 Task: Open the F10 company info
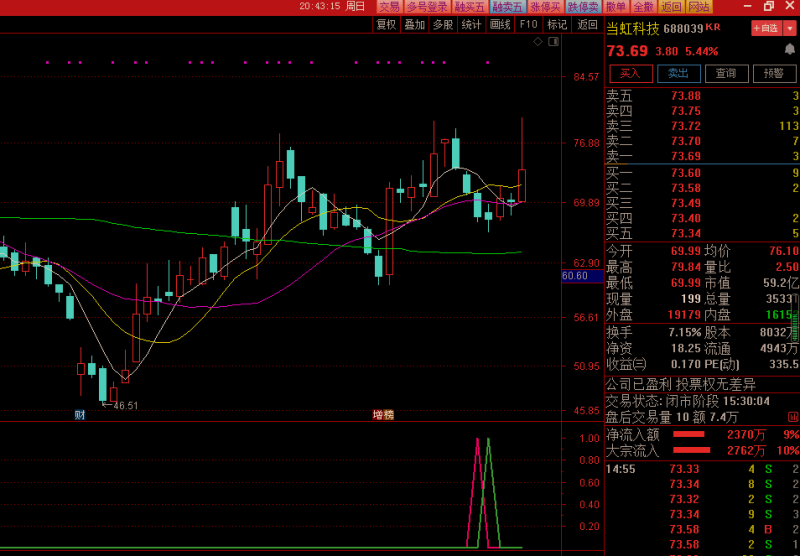[529, 25]
